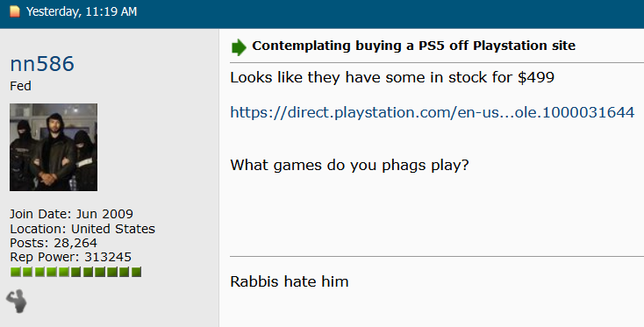Click the Yesterday, 11:19 AM timestamp
The width and height of the screenshot is (644, 327).
coord(82,11)
